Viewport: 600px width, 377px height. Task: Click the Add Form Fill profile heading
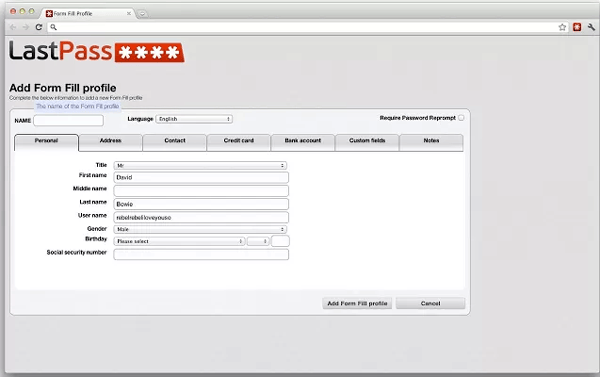click(63, 88)
